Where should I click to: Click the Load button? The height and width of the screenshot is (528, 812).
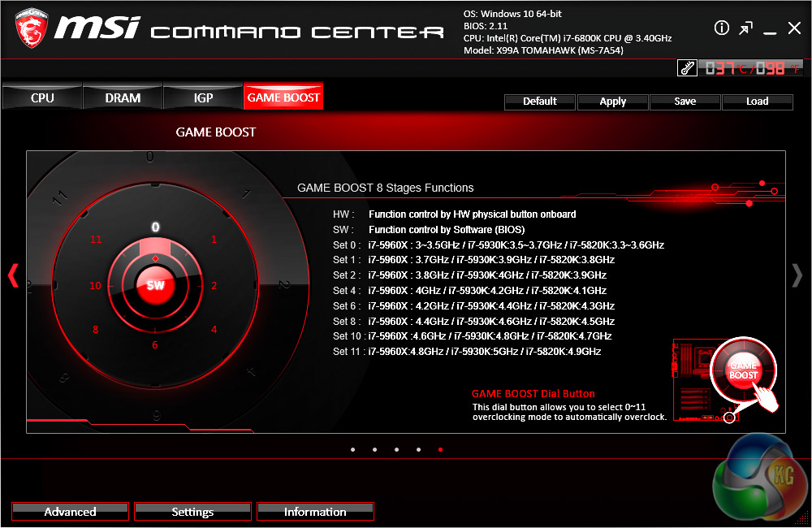tap(757, 102)
